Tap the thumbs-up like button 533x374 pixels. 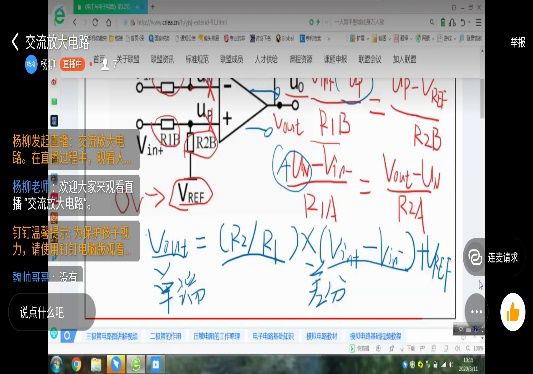(x=513, y=312)
